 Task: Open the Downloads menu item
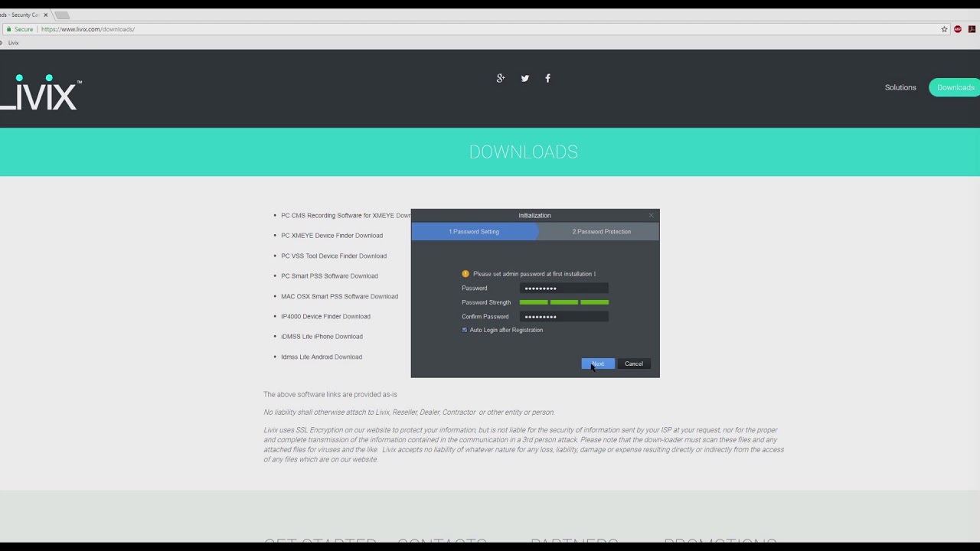tap(955, 87)
